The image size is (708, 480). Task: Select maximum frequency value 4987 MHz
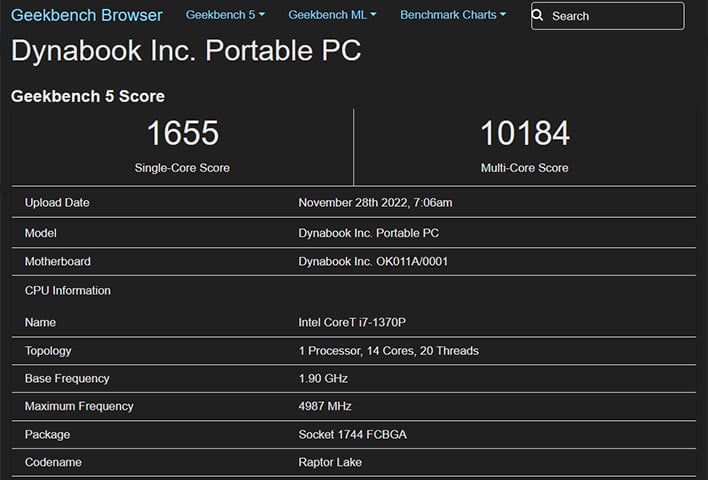tap(325, 406)
